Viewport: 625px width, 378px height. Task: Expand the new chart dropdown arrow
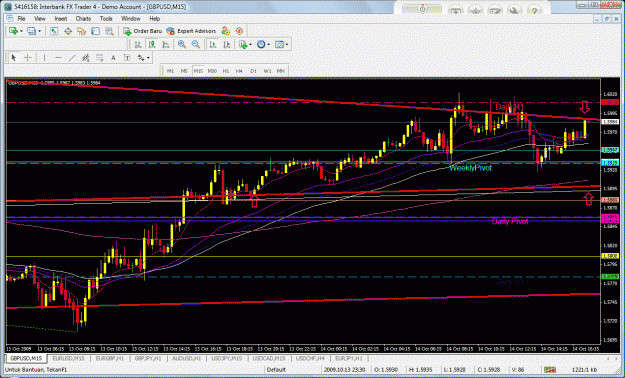pyautogui.click(x=21, y=31)
